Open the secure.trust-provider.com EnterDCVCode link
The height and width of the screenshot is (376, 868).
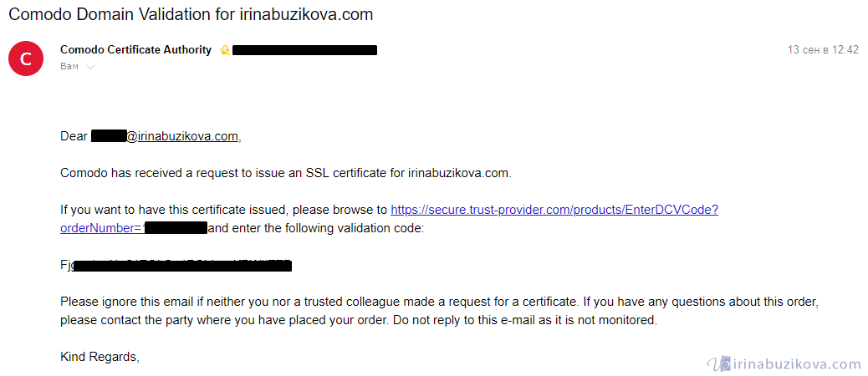(554, 210)
